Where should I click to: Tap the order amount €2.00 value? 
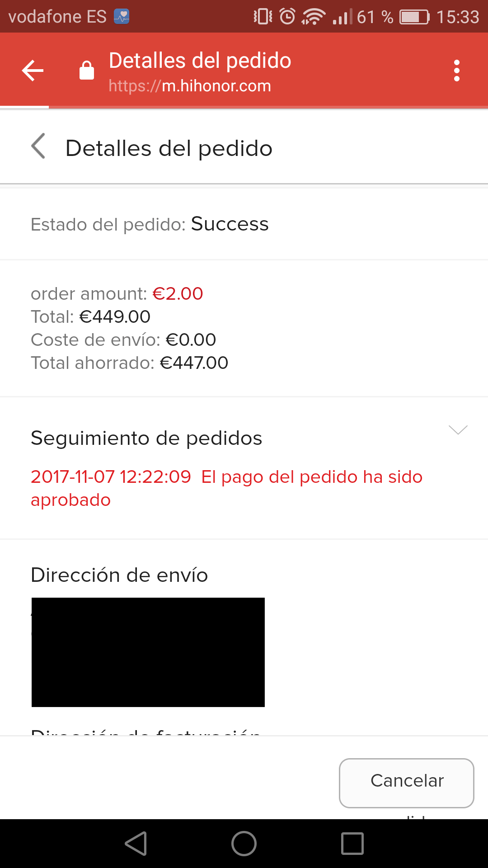[x=178, y=294]
